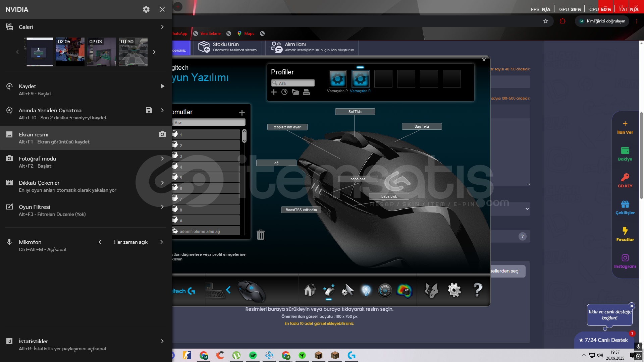The image size is (644, 362).
Task: Start recording with Kaydet play arrow
Action: [x=162, y=86]
